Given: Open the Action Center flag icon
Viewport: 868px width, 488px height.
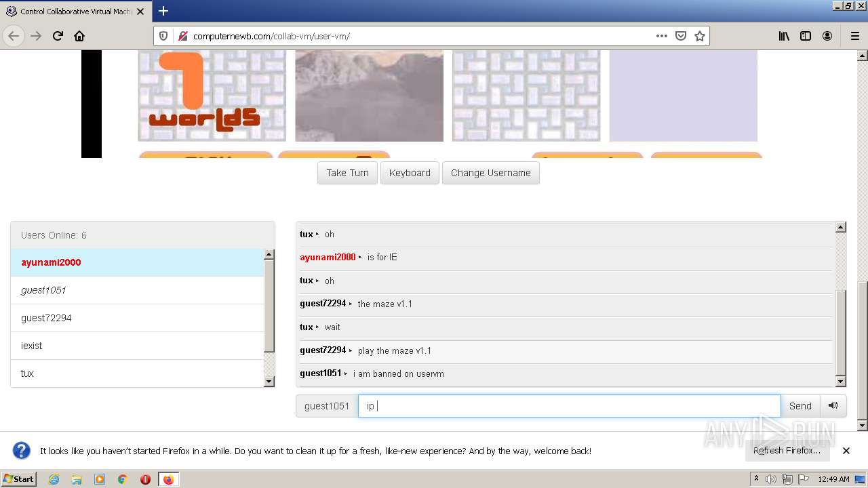Looking at the screenshot, I should tap(802, 479).
